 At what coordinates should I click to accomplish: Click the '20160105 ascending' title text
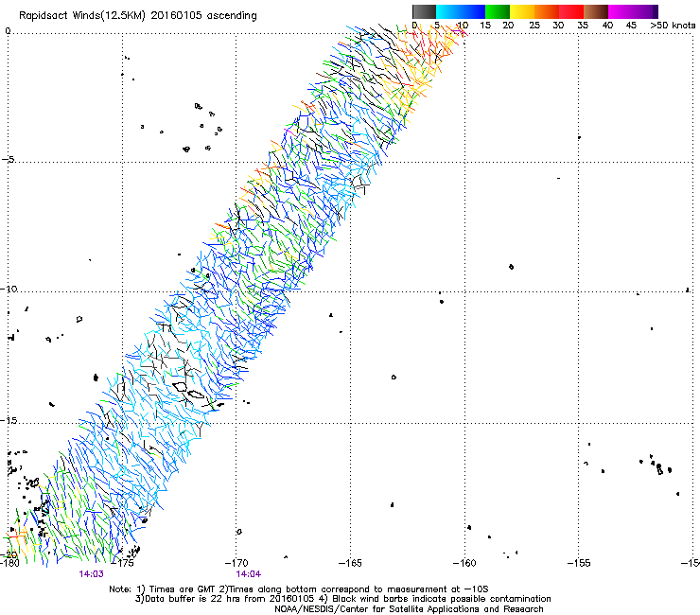pyautogui.click(x=204, y=16)
